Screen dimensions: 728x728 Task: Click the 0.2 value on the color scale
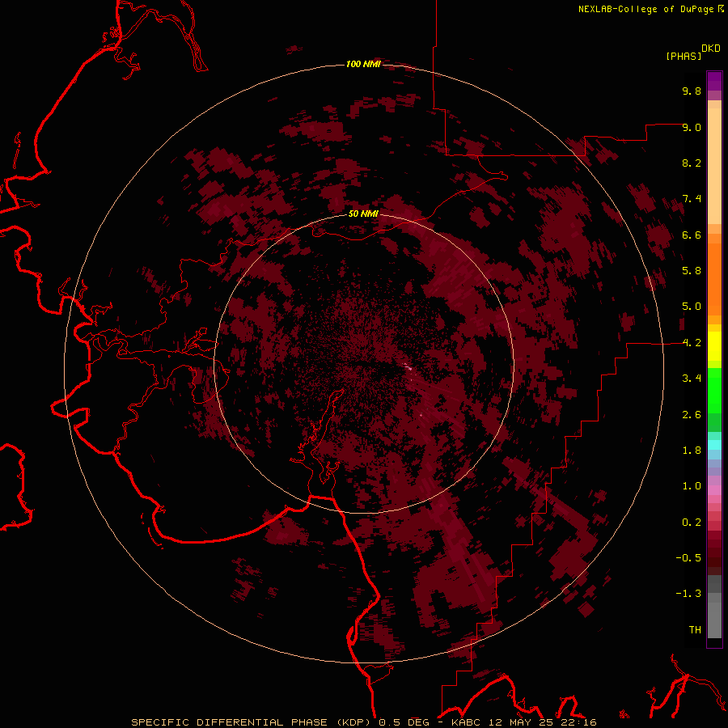coord(692,523)
